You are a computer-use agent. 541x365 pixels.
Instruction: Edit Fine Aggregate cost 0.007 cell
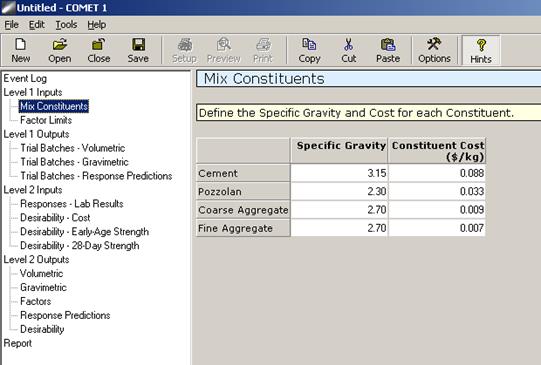437,228
